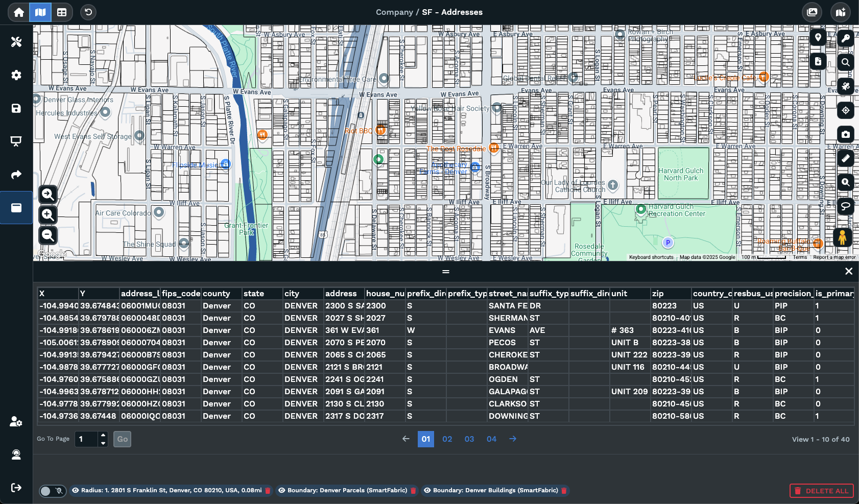Click the save disk icon in sidebar
The height and width of the screenshot is (504, 859).
(x=16, y=108)
